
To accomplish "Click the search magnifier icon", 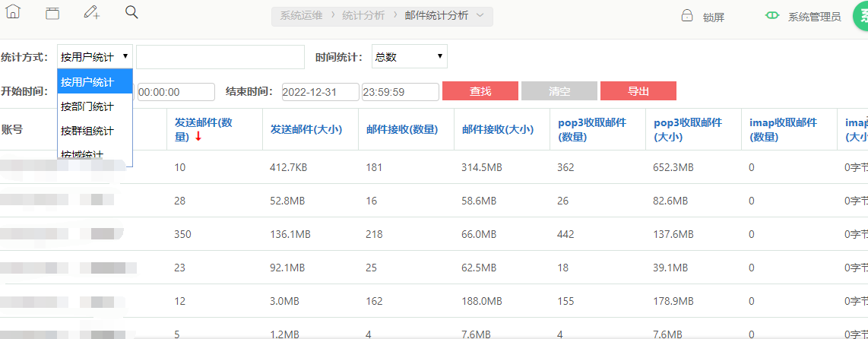I will click(131, 12).
